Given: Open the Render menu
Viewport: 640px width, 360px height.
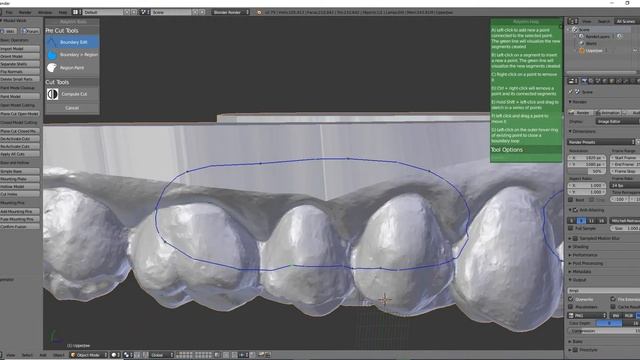Looking at the screenshot, I should pos(25,12).
